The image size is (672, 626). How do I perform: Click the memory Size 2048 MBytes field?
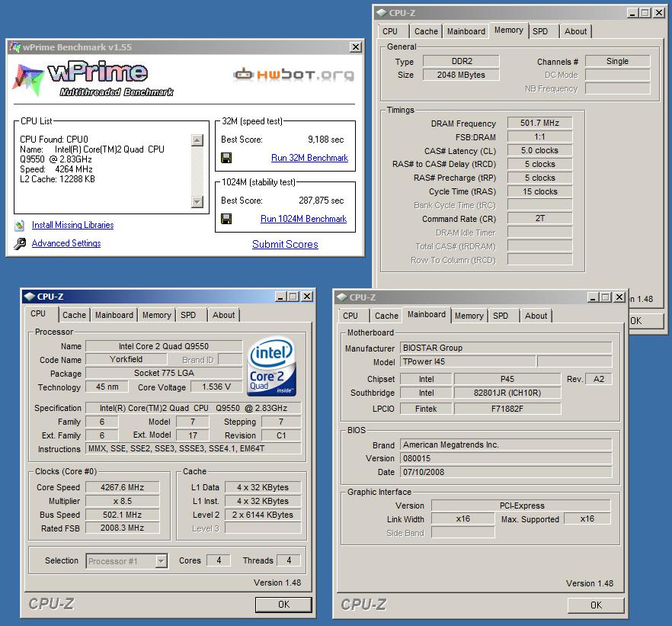pos(461,75)
